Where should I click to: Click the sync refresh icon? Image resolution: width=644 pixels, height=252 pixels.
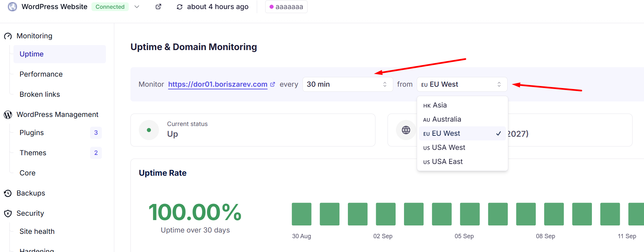pyautogui.click(x=180, y=7)
